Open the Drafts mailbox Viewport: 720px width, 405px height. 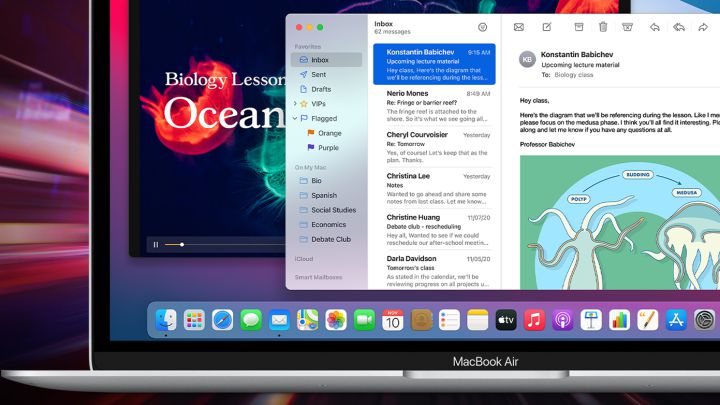coord(320,89)
